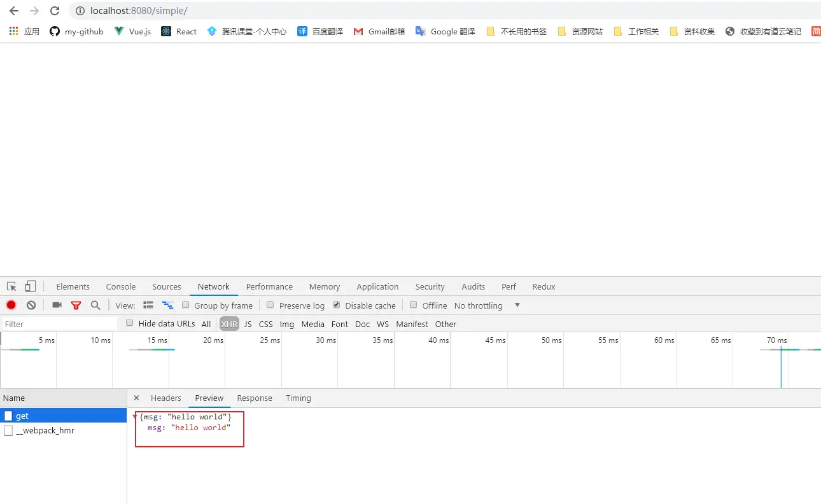Switch to the Sources tab
Viewport: 821px width, 504px height.
pos(167,286)
